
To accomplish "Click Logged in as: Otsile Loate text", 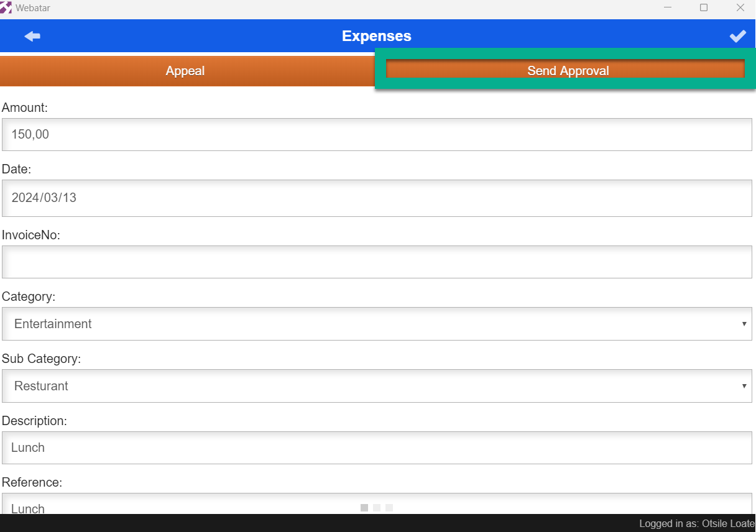I will [x=697, y=524].
